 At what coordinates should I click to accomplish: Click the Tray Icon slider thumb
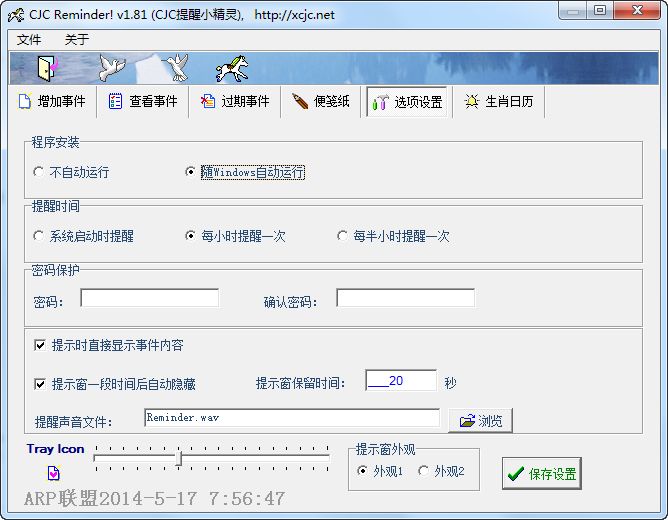[179, 458]
